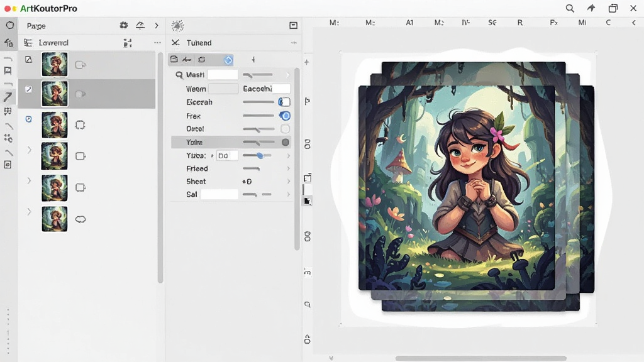Click the Yoire highlighted row
The width and height of the screenshot is (644, 362).
pyautogui.click(x=231, y=143)
